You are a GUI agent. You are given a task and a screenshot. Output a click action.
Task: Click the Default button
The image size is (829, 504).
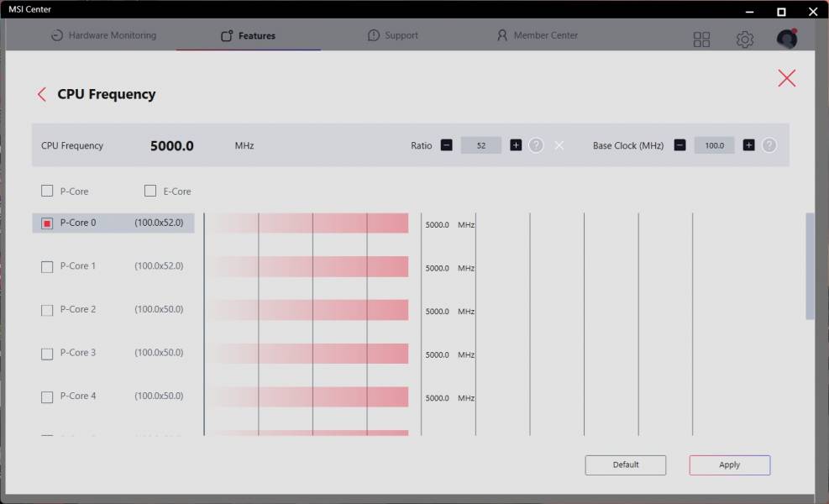coord(626,465)
